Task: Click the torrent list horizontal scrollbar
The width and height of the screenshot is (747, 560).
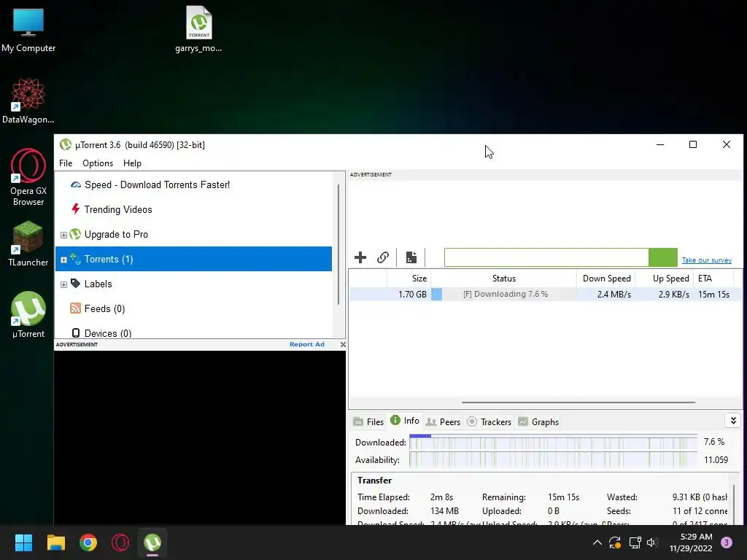Action: (x=578, y=402)
